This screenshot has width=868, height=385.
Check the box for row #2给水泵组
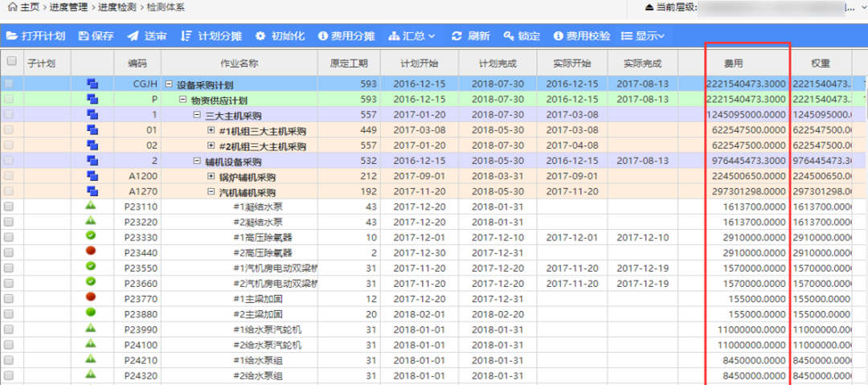[9, 375]
